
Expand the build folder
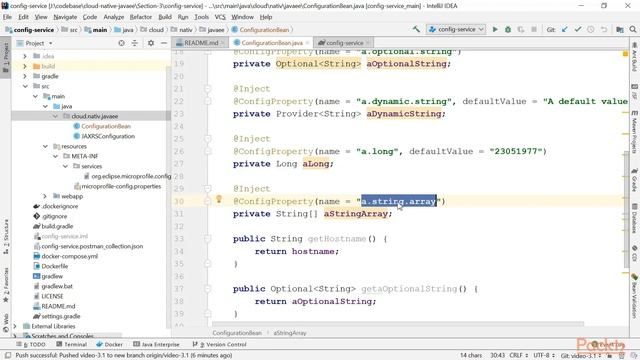click(x=25, y=66)
